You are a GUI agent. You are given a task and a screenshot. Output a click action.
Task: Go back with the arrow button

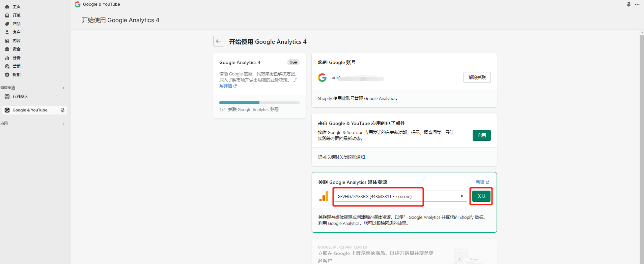219,41
